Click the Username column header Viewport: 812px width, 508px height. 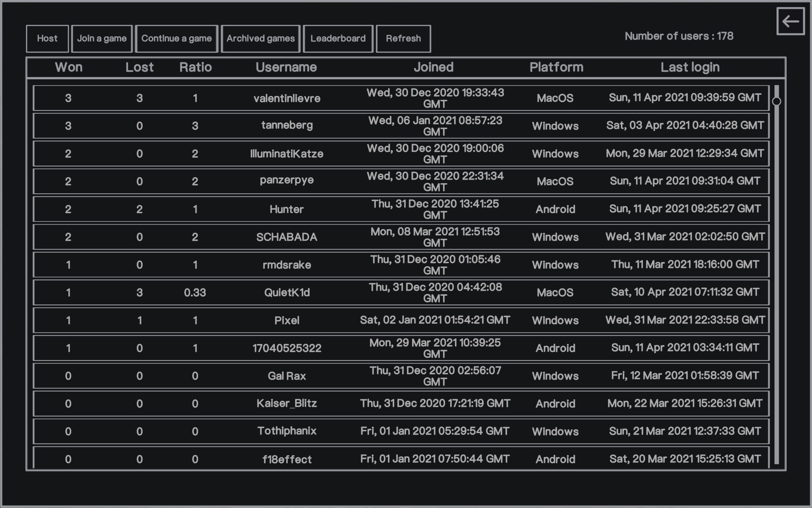click(286, 67)
